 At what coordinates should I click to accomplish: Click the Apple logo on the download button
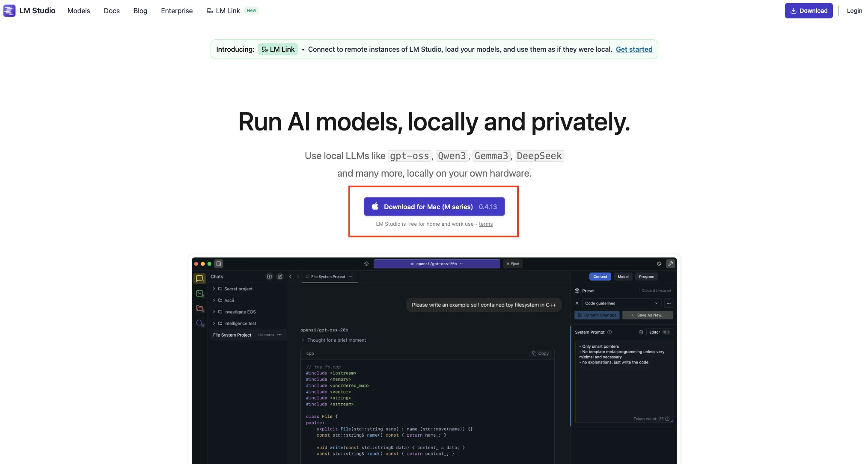(x=375, y=207)
